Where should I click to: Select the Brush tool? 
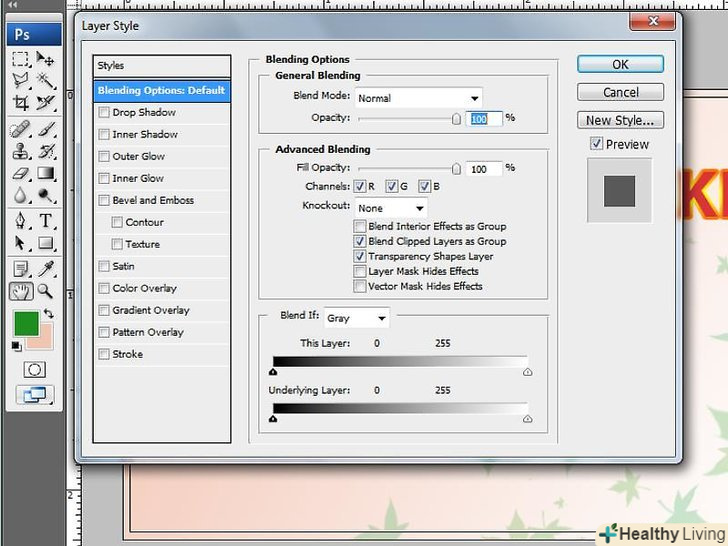[46, 130]
